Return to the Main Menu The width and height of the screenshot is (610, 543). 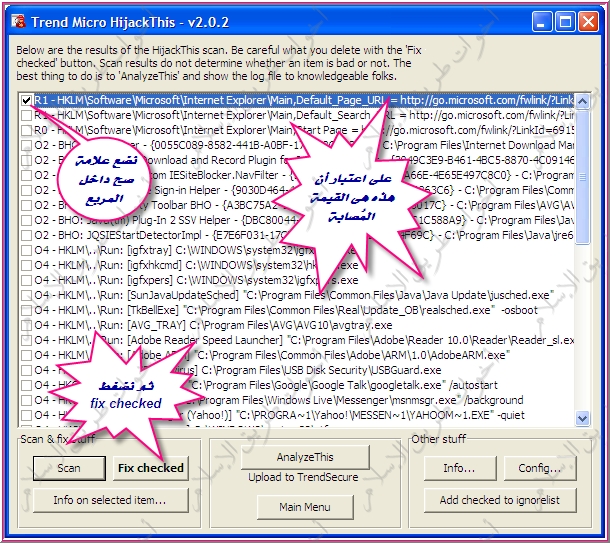[x=305, y=507]
